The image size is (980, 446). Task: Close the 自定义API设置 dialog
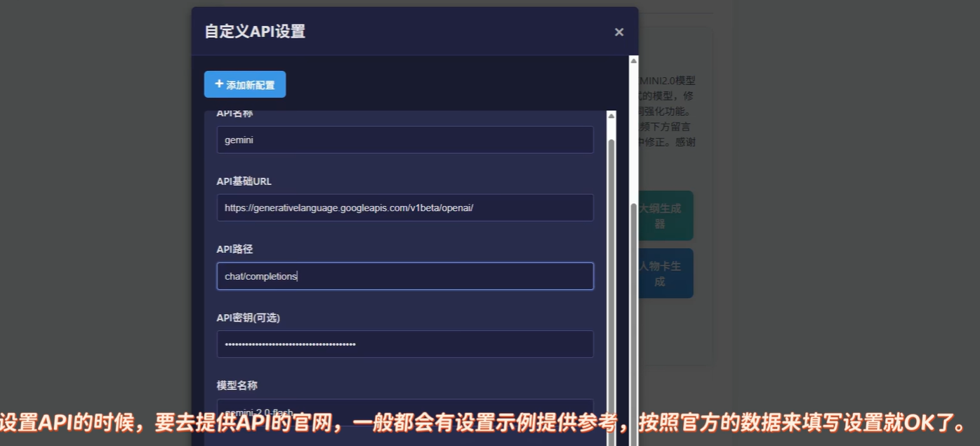click(618, 32)
